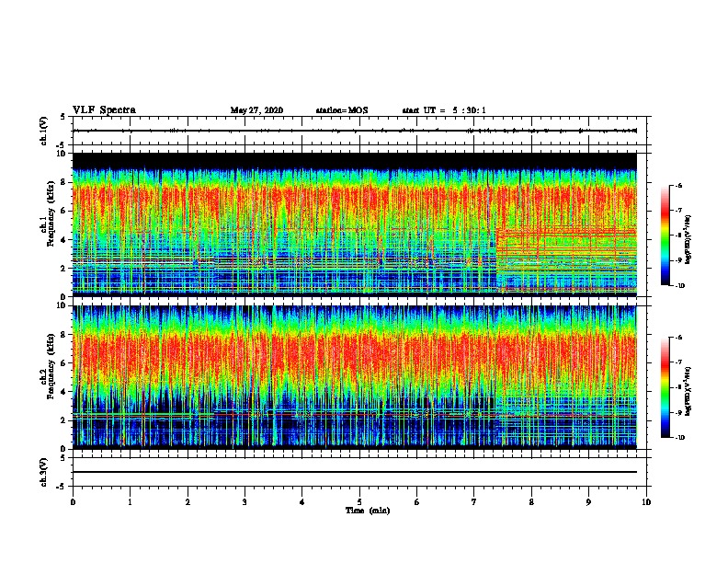Click the 'VLF Spectra' plot title
The image size is (728, 563).
pyautogui.click(x=104, y=110)
